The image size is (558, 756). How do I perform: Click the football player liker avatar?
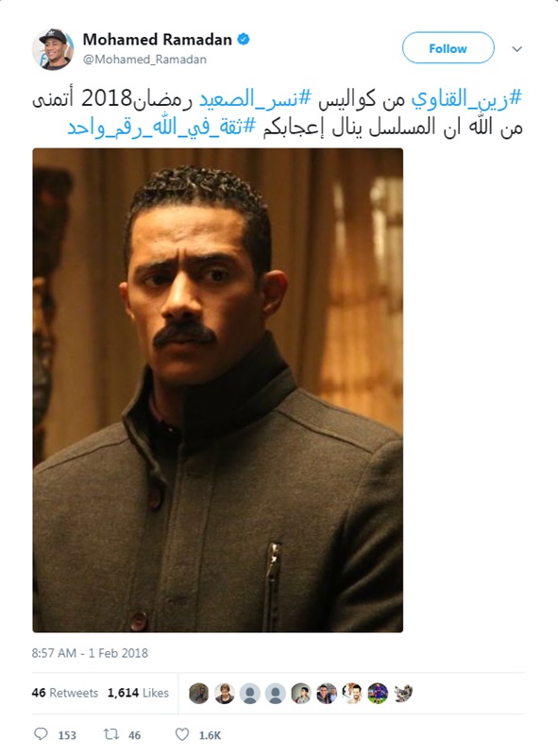pyautogui.click(x=378, y=694)
